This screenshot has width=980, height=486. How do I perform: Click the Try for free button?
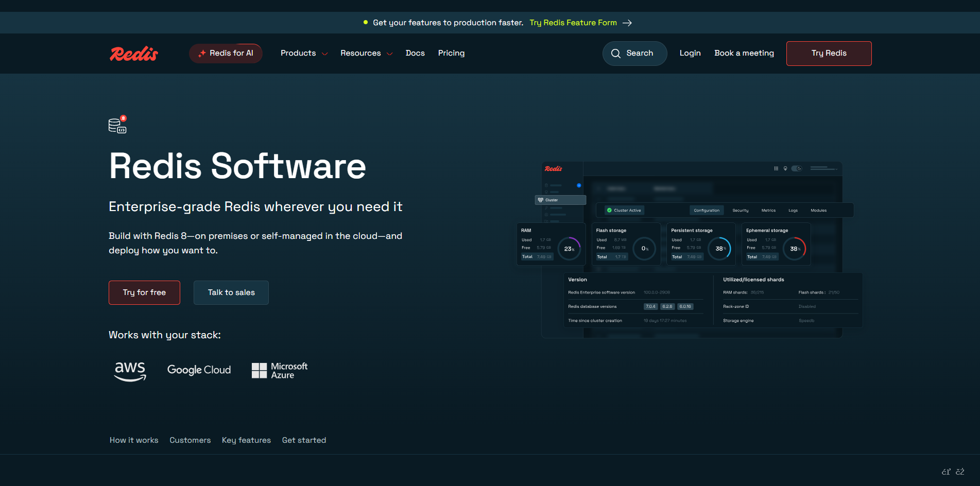tap(144, 292)
